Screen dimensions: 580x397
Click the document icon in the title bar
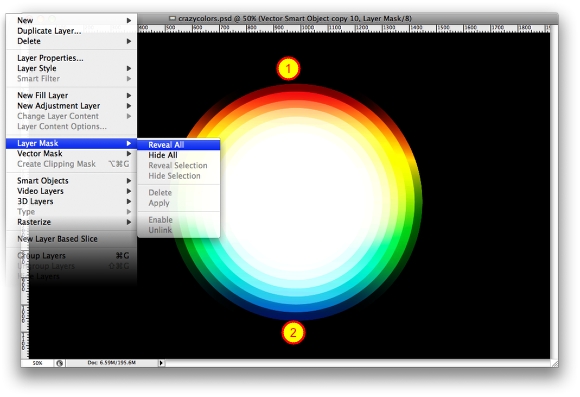coord(172,18)
